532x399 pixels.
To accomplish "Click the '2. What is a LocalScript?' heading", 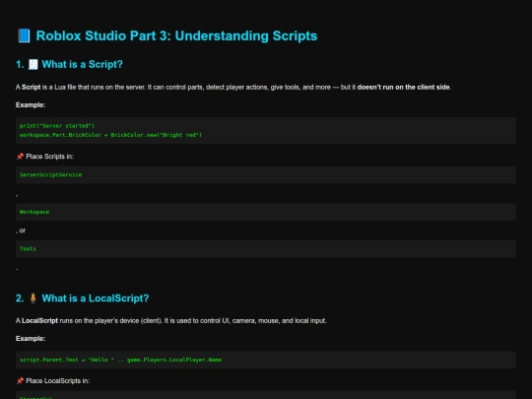I will tap(82, 299).
